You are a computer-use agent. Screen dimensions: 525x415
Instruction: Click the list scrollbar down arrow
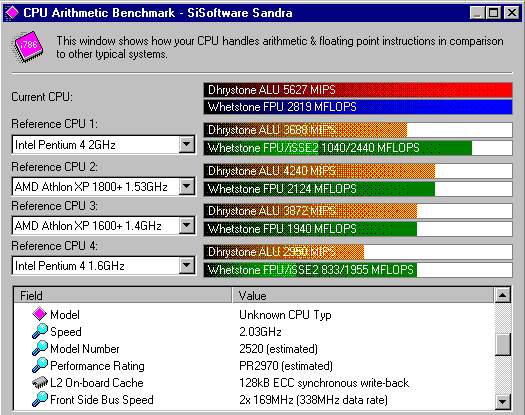(x=503, y=401)
